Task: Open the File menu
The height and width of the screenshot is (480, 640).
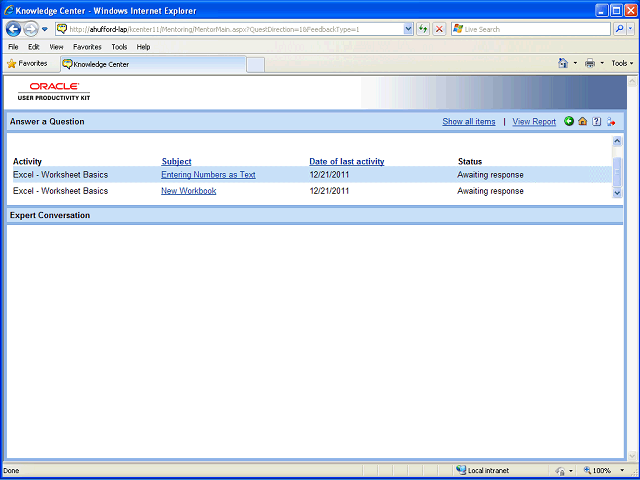Action: tap(13, 47)
